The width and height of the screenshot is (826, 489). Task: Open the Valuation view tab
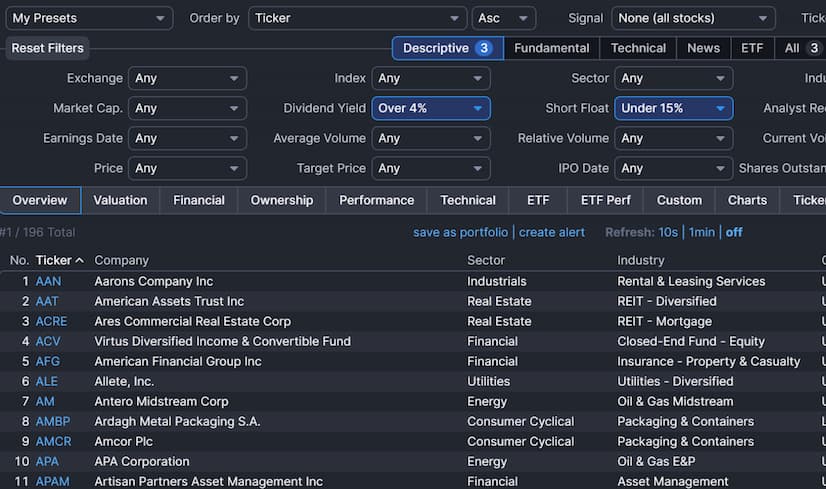tap(120, 200)
